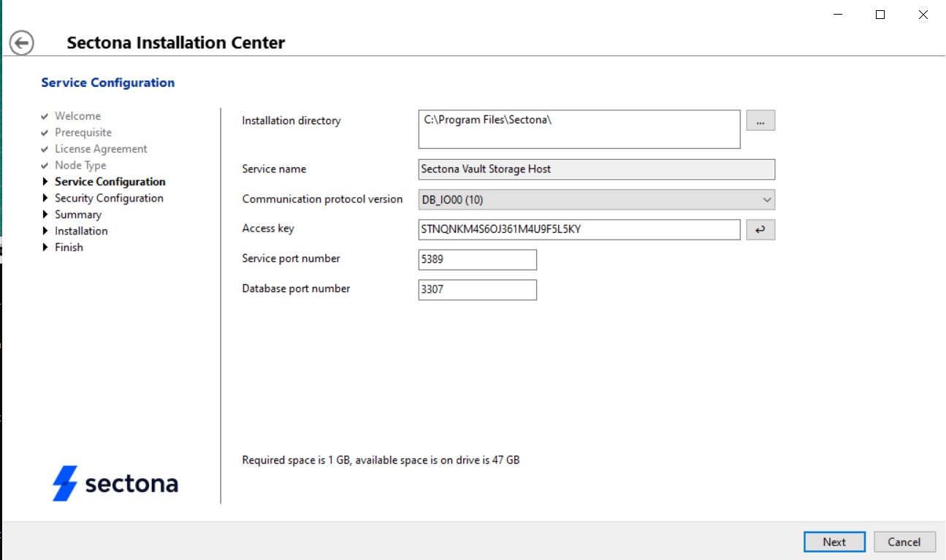Focus the Access key field
The width and height of the screenshot is (946, 560).
click(579, 230)
